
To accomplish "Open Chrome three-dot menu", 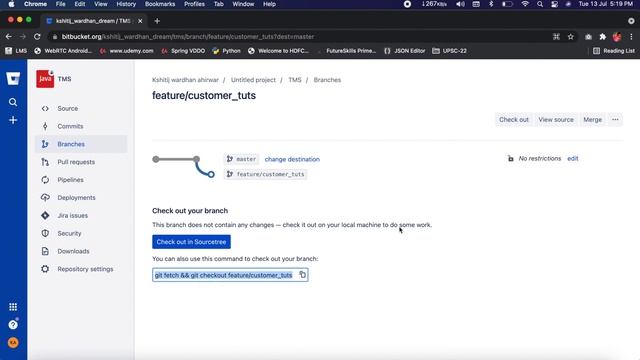I will (x=631, y=37).
